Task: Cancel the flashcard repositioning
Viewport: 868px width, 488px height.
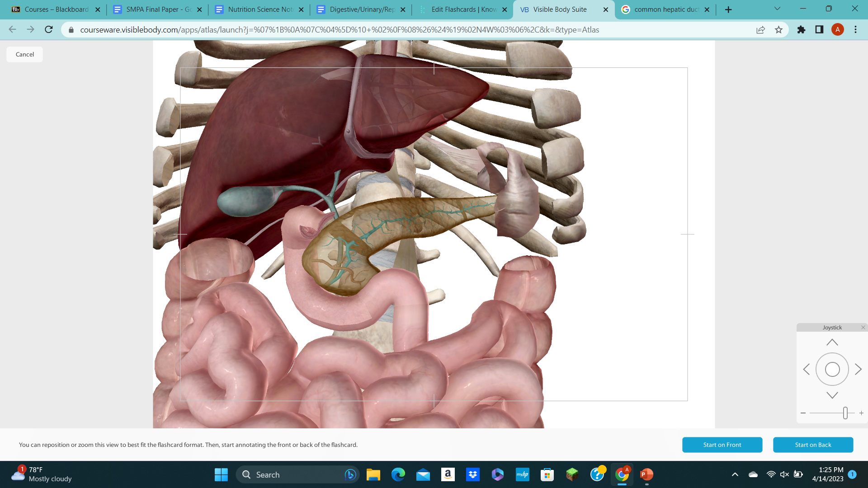Action: (x=24, y=54)
